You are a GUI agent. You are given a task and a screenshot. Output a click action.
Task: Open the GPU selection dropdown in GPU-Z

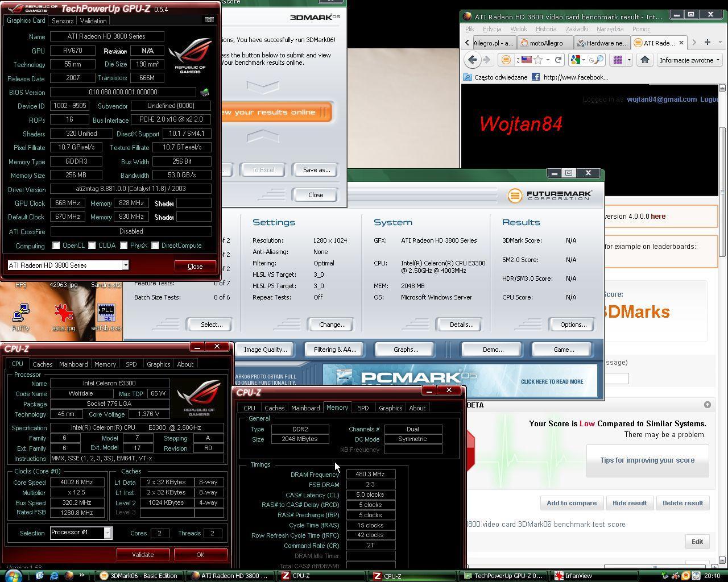(x=125, y=265)
